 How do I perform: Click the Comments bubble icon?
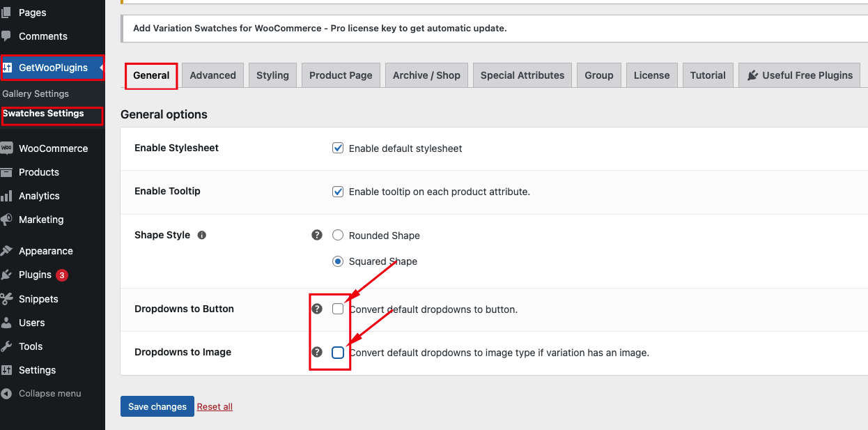tap(6, 36)
